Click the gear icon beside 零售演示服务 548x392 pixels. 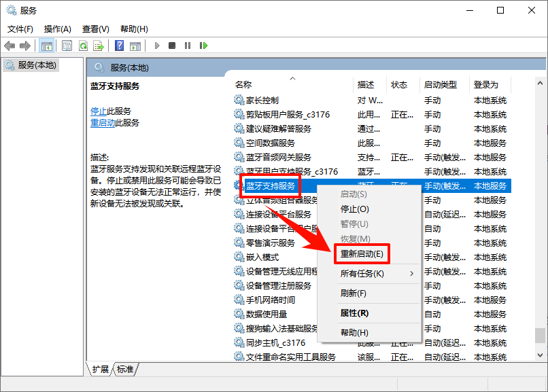[x=239, y=243]
